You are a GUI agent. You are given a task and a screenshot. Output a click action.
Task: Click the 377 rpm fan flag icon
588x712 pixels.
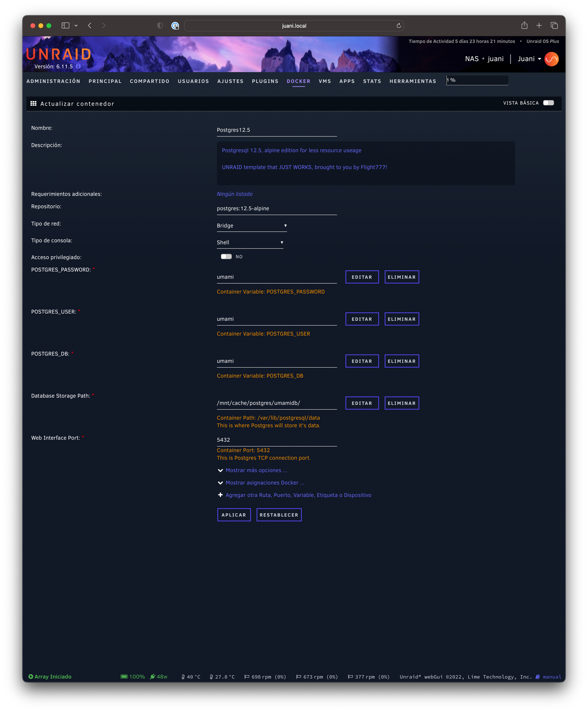pos(350,677)
